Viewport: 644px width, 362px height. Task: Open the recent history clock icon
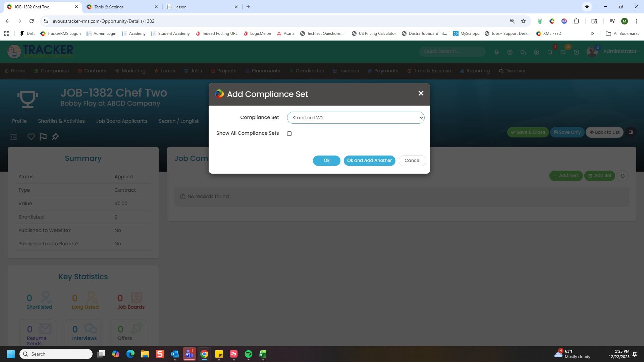[576, 53]
